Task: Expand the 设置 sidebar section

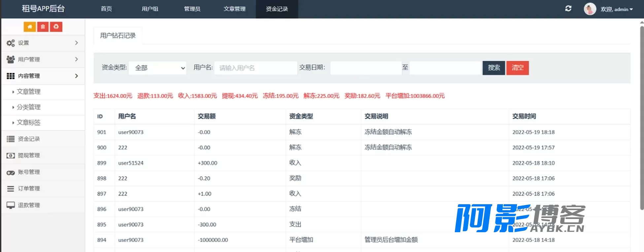Action: point(43,43)
